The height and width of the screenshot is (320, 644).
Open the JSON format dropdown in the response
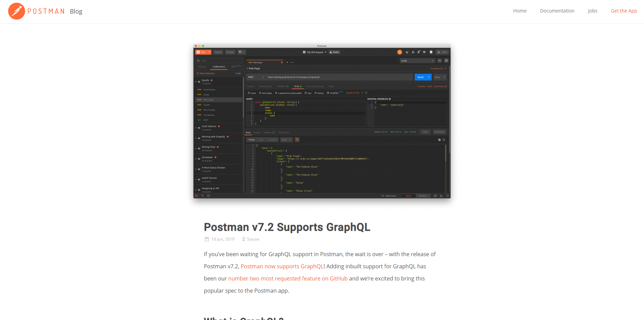pos(286,140)
